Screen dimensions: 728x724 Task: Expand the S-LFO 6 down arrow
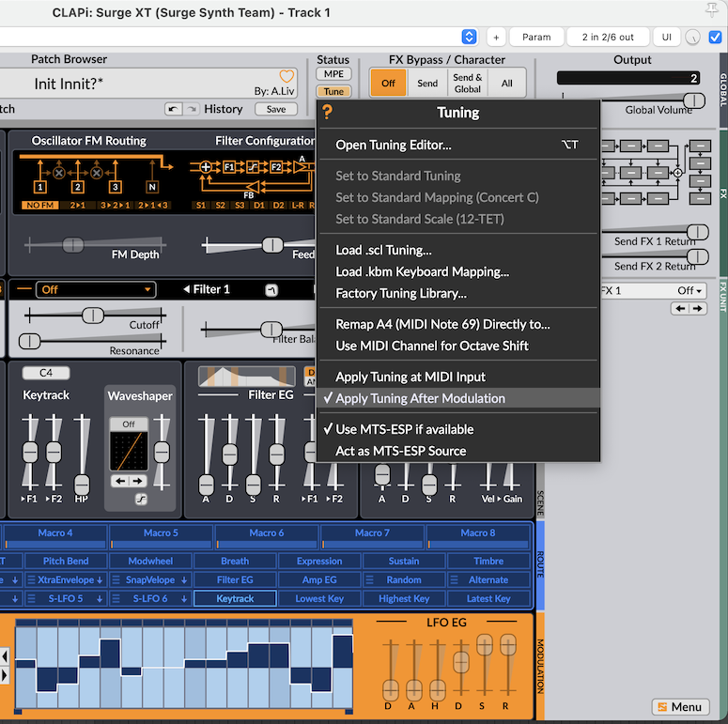184,599
